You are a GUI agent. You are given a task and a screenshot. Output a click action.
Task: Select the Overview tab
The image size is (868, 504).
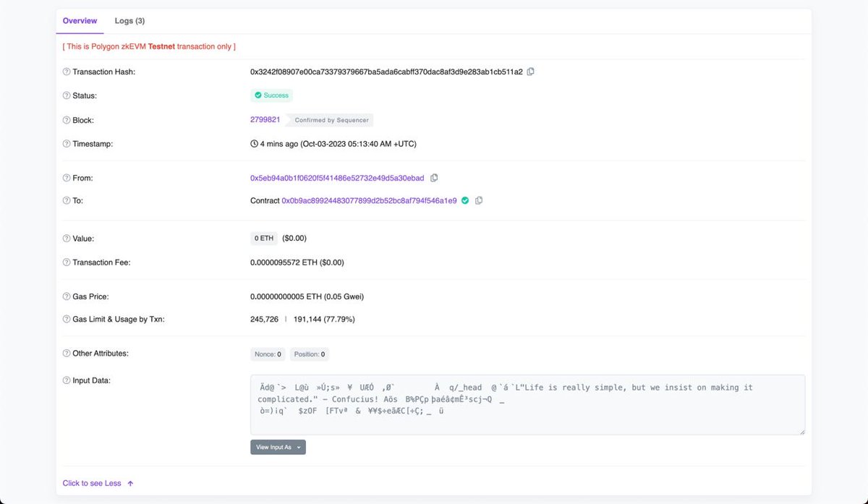[x=80, y=20]
